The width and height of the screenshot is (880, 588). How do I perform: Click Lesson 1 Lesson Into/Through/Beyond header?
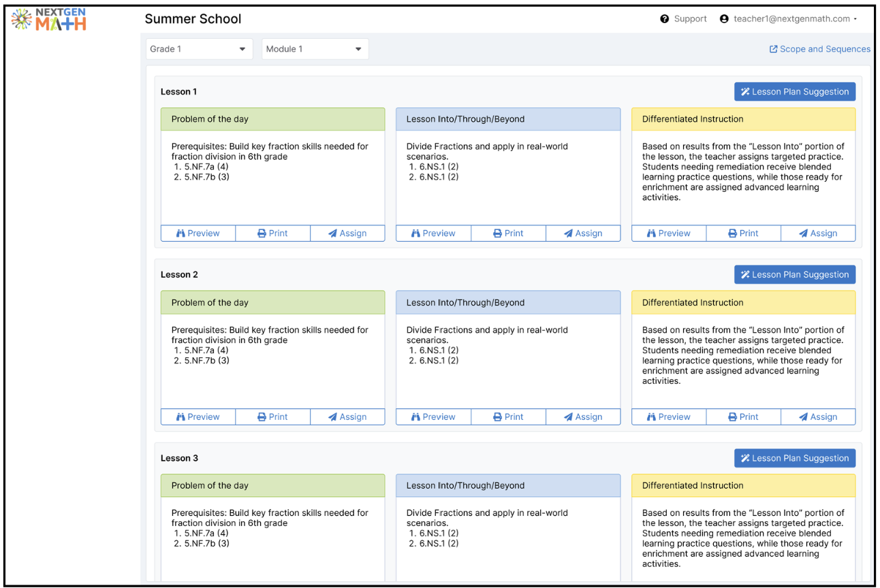pyautogui.click(x=508, y=119)
